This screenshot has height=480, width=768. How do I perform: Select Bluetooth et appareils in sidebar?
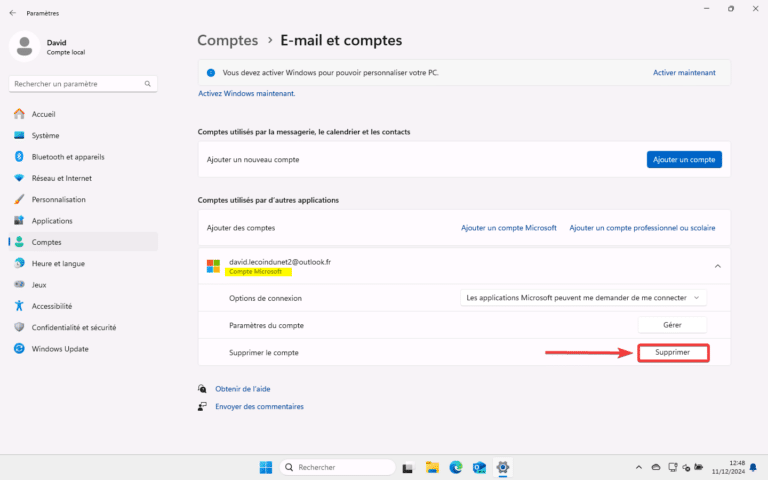point(67,157)
